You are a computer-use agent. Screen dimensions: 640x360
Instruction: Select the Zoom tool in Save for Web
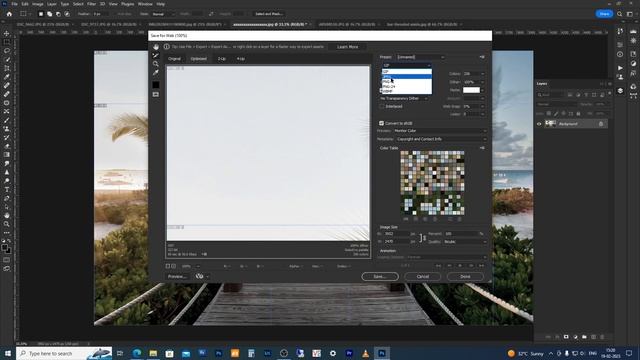[x=156, y=64]
